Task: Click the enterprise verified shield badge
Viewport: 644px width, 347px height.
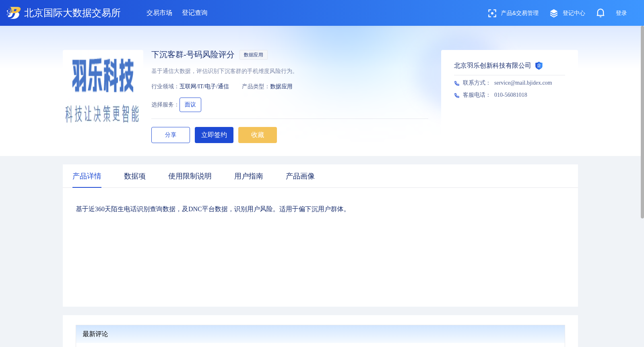Action: [539, 66]
